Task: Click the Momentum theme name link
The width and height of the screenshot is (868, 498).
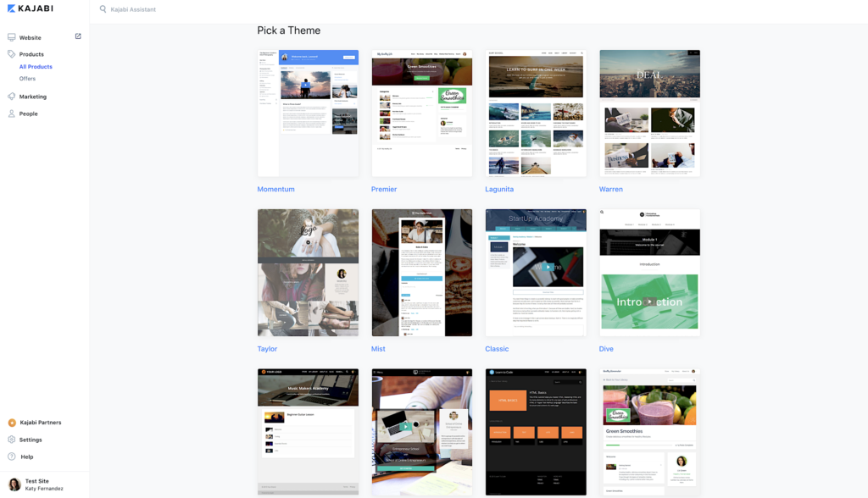Action: [x=275, y=189]
